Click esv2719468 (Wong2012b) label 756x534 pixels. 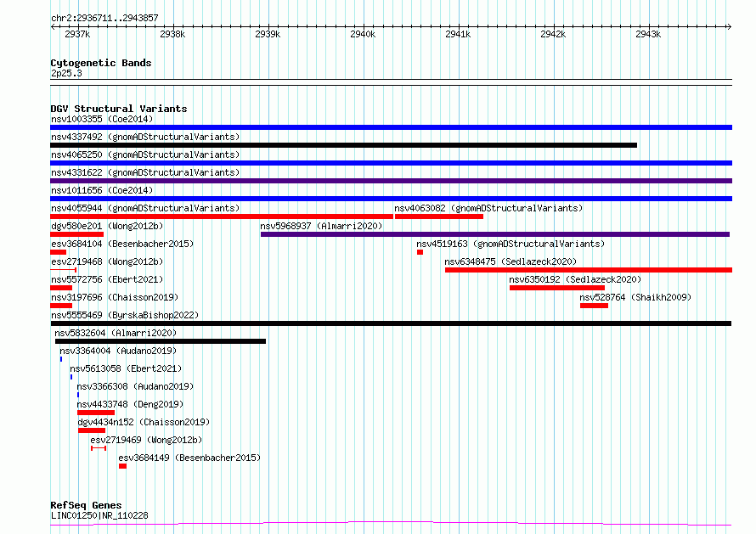[107, 261]
